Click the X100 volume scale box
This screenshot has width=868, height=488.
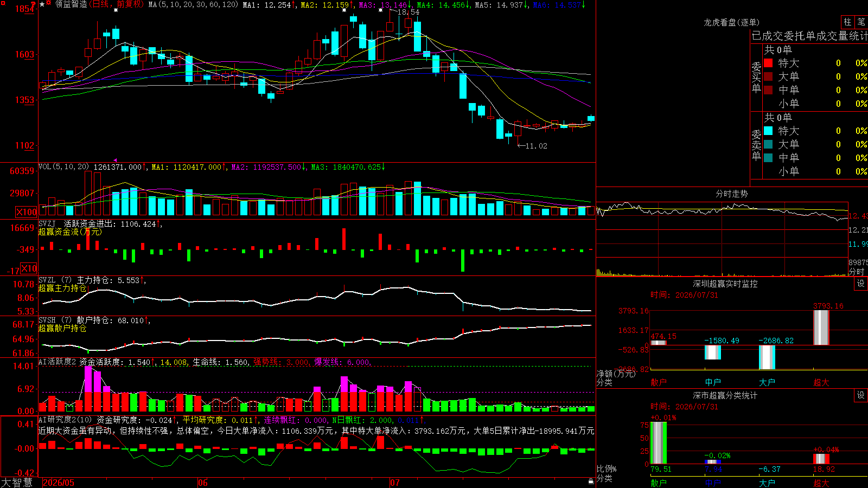tap(27, 212)
